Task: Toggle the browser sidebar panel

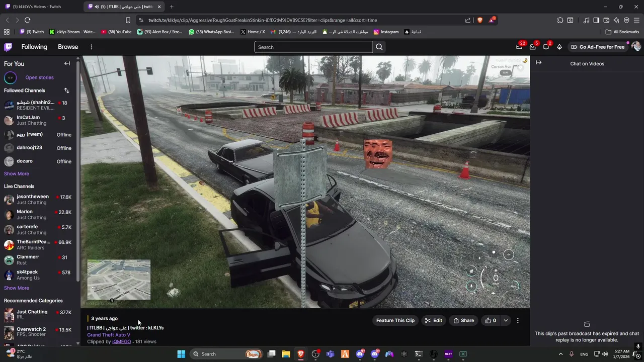Action: [596, 20]
